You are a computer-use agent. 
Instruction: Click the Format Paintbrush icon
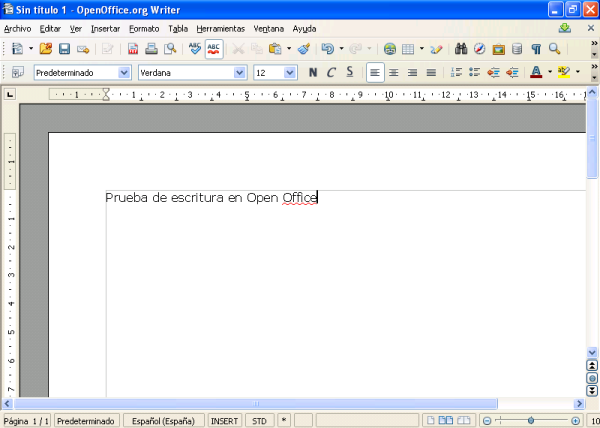[x=304, y=48]
